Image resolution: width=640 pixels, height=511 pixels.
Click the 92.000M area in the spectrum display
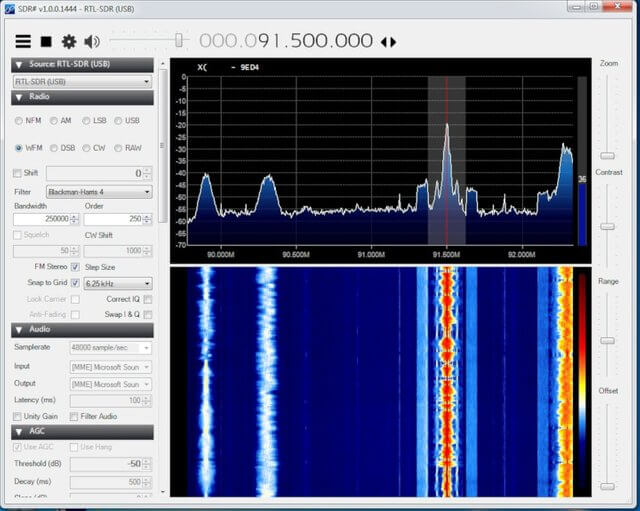click(x=521, y=254)
